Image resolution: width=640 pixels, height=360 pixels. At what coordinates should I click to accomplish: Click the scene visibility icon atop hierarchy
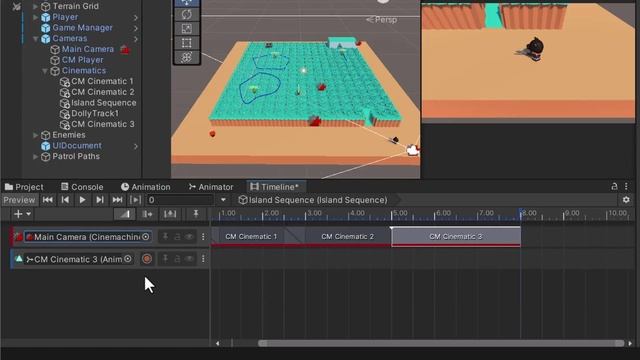click(x=17, y=7)
